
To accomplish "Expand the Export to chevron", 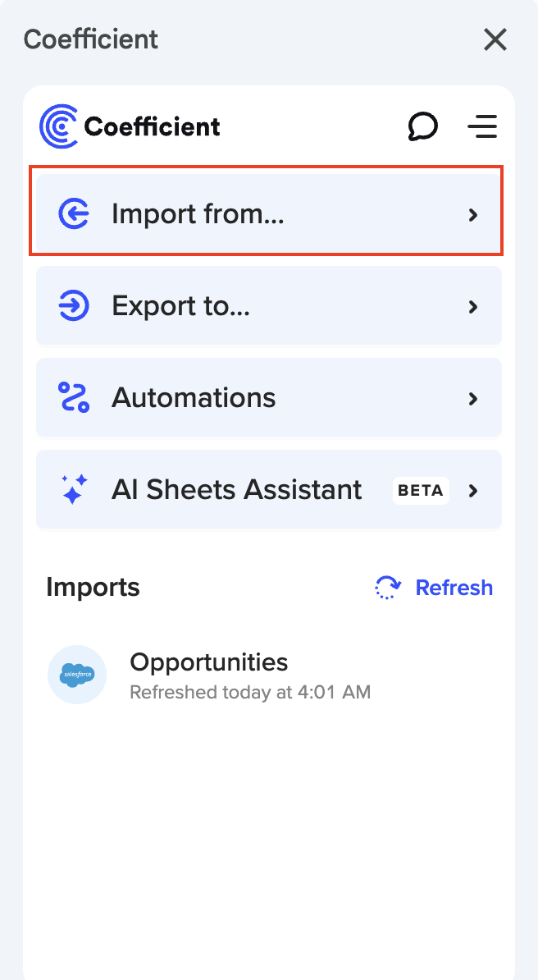I will 472,307.
